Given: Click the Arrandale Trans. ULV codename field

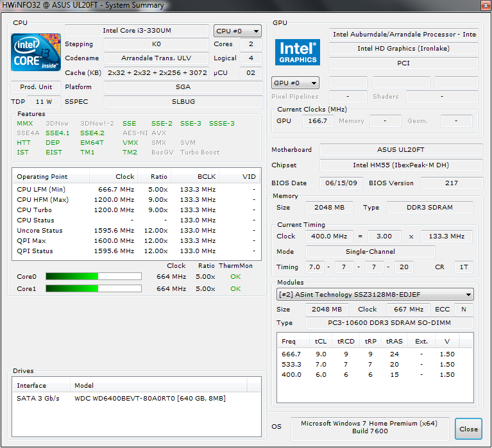Looking at the screenshot, I should pyautogui.click(x=157, y=58).
